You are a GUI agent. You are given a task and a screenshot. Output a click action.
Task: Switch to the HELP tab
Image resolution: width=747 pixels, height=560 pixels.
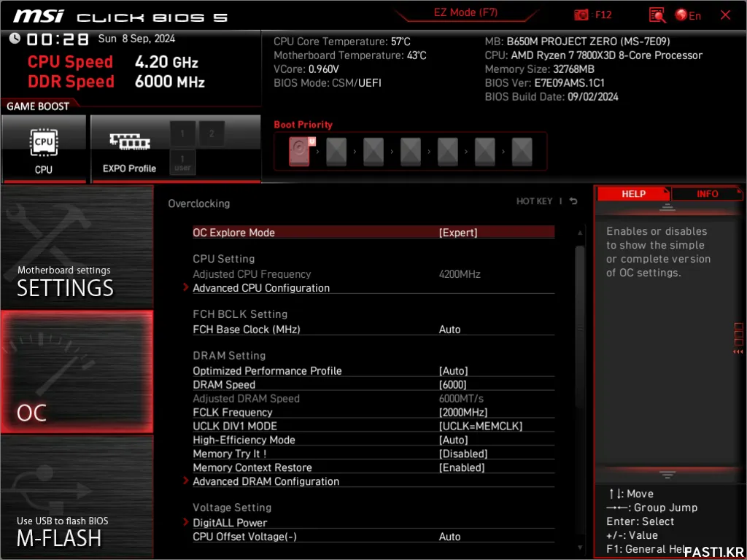coord(633,194)
